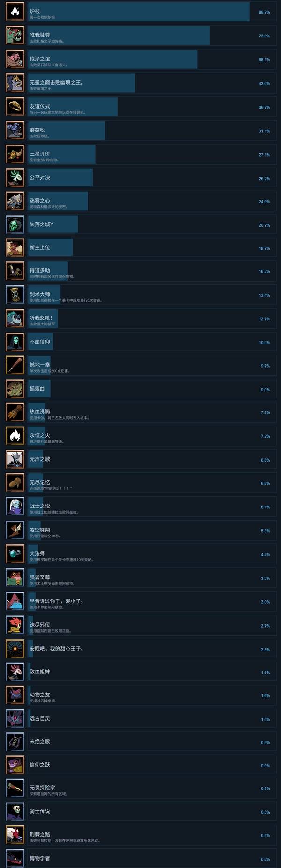Select the 迷雾之心 achievement row

[140, 201]
